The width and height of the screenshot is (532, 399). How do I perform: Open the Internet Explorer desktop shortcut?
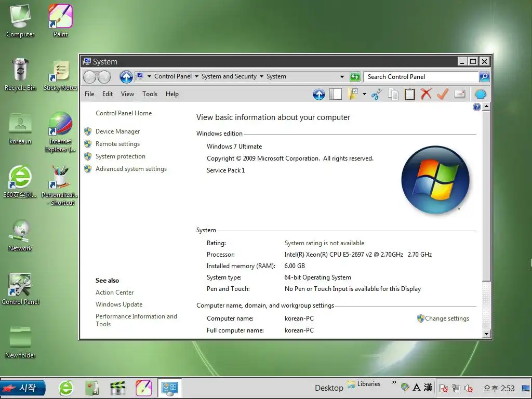click(x=60, y=132)
